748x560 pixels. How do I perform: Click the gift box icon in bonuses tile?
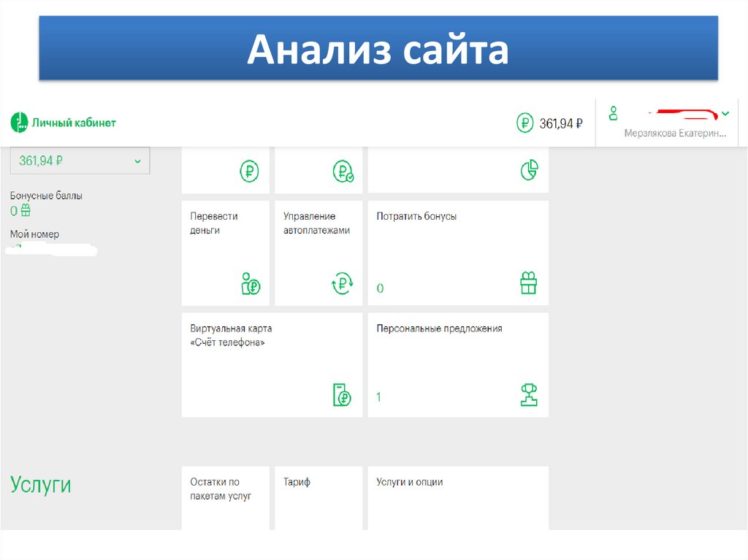click(x=528, y=283)
